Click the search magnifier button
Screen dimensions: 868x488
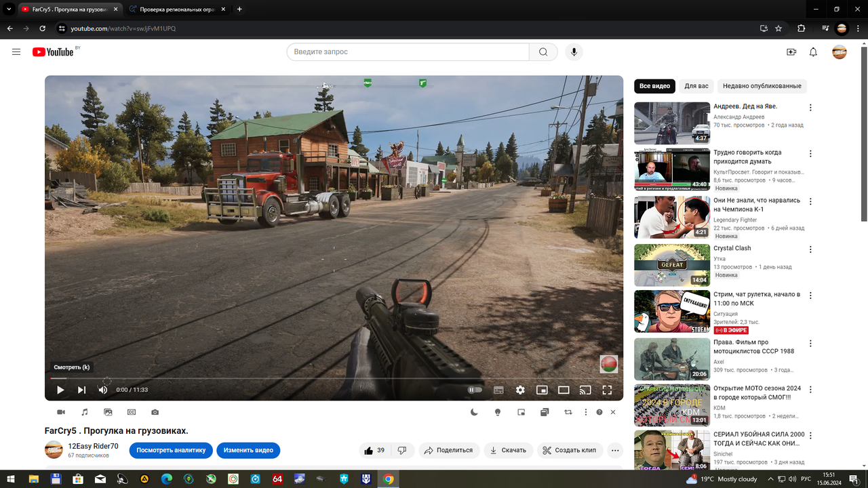[x=543, y=52]
